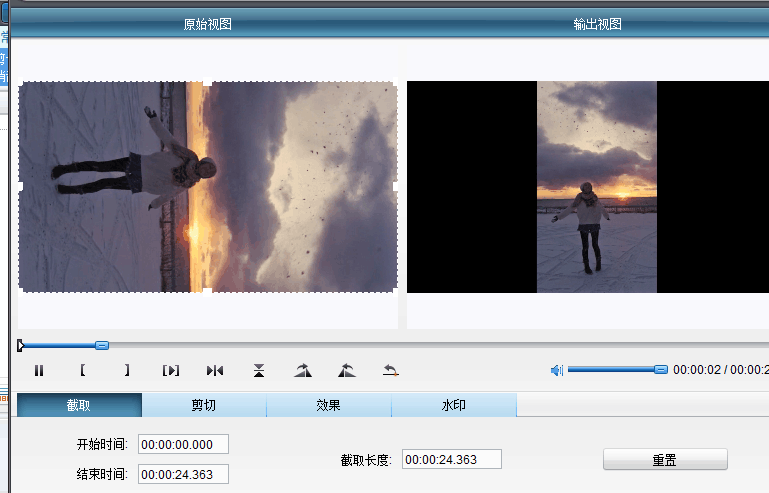Mute the audio with the speaker icon
This screenshot has height=493, width=769.
(557, 370)
